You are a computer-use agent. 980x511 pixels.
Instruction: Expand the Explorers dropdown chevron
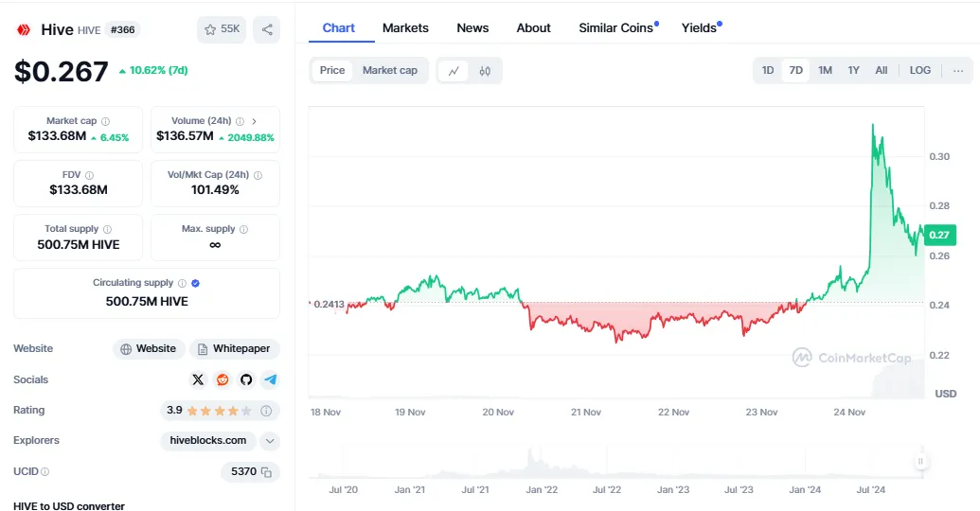[269, 440]
